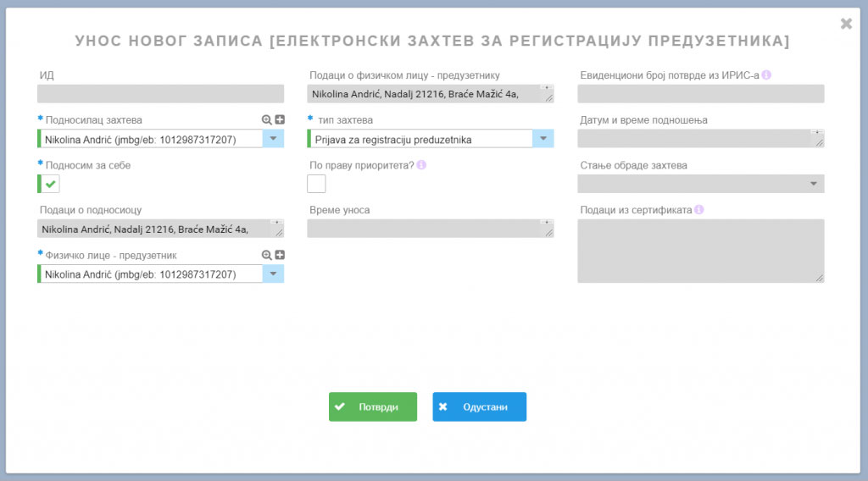Click info icon beside Подаци из сертификата

click(699, 210)
